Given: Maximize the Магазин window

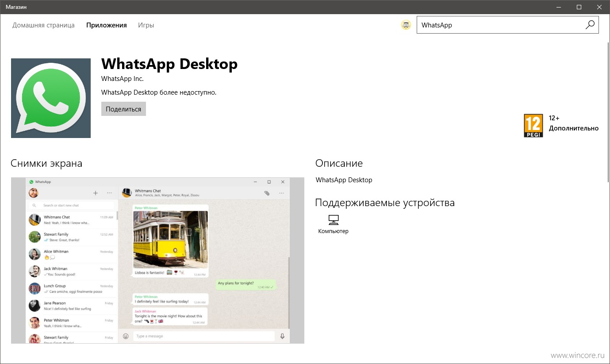Looking at the screenshot, I should coord(579,7).
